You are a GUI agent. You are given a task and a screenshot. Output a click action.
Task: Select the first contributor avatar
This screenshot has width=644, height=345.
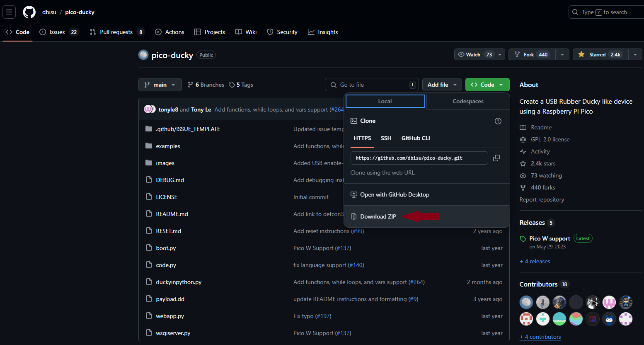click(x=526, y=302)
